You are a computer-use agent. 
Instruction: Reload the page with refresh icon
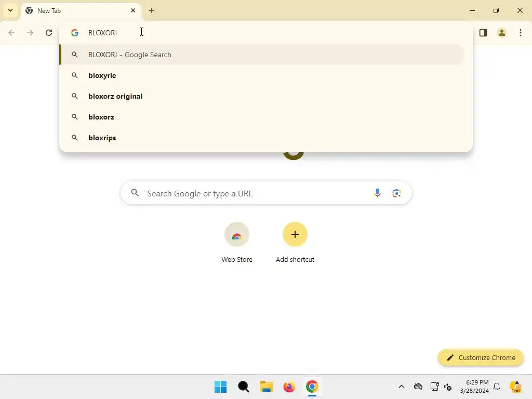(x=49, y=33)
